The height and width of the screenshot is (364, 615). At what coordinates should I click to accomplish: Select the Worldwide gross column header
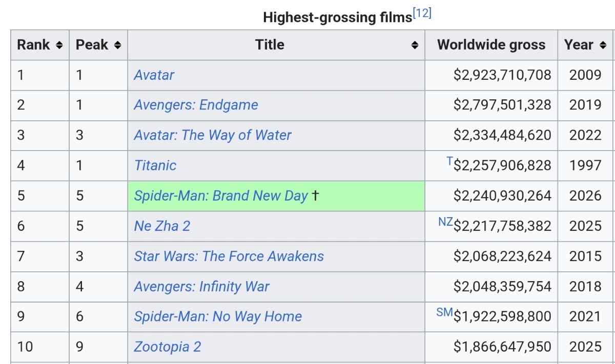(x=491, y=45)
